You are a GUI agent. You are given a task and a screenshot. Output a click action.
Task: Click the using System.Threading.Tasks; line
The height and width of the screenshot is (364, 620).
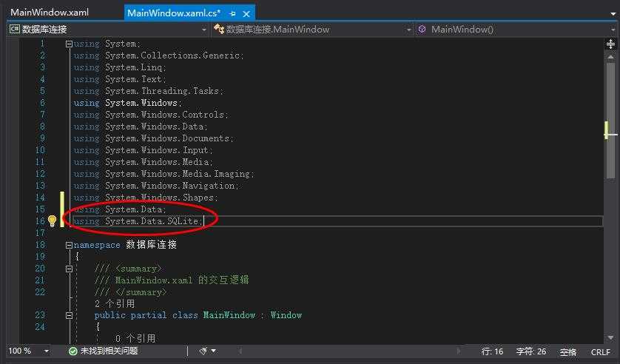[148, 91]
